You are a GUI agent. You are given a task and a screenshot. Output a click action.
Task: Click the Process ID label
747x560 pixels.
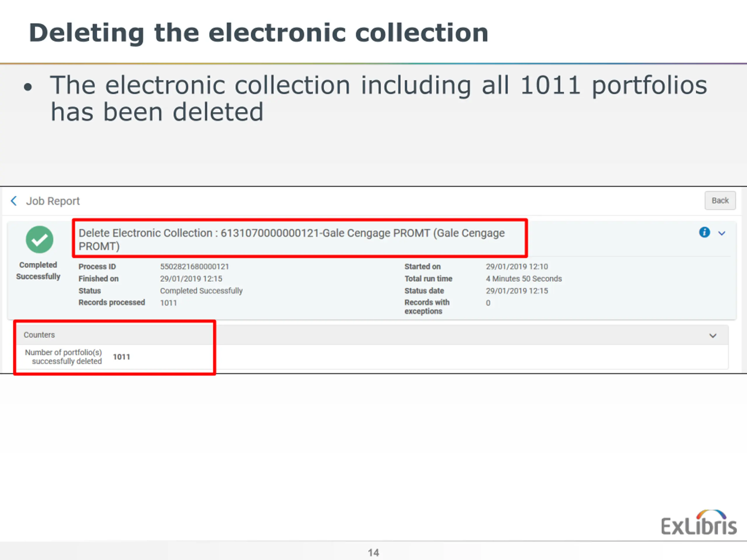coord(97,267)
